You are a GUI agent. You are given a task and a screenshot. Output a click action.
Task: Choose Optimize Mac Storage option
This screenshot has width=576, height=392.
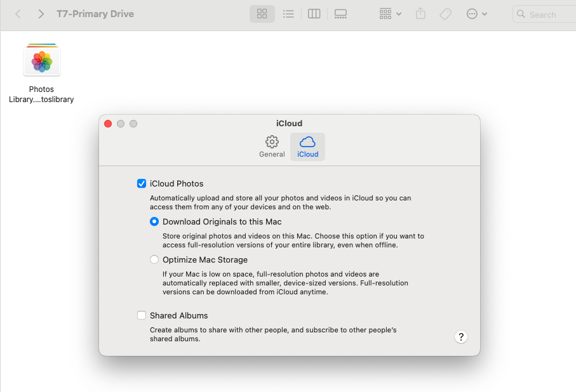click(x=154, y=260)
